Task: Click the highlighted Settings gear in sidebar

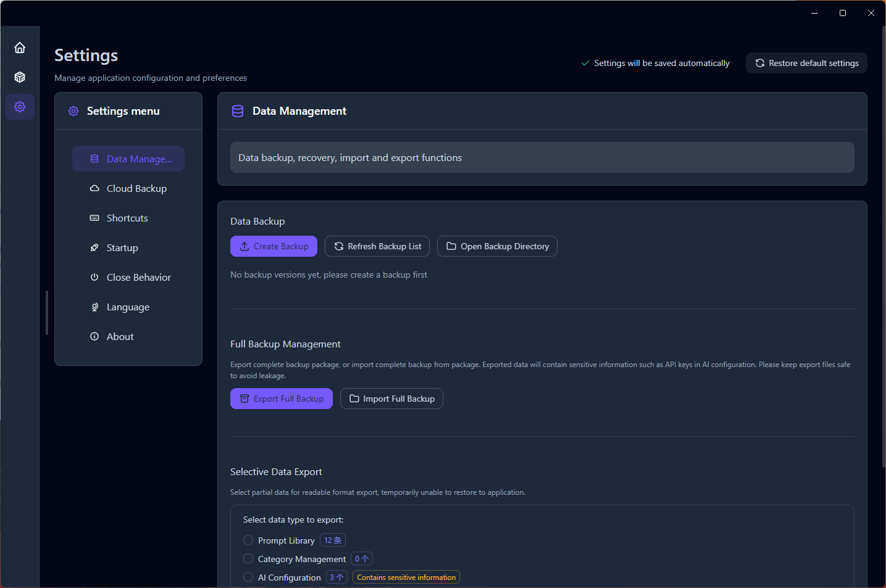Action: pyautogui.click(x=19, y=106)
